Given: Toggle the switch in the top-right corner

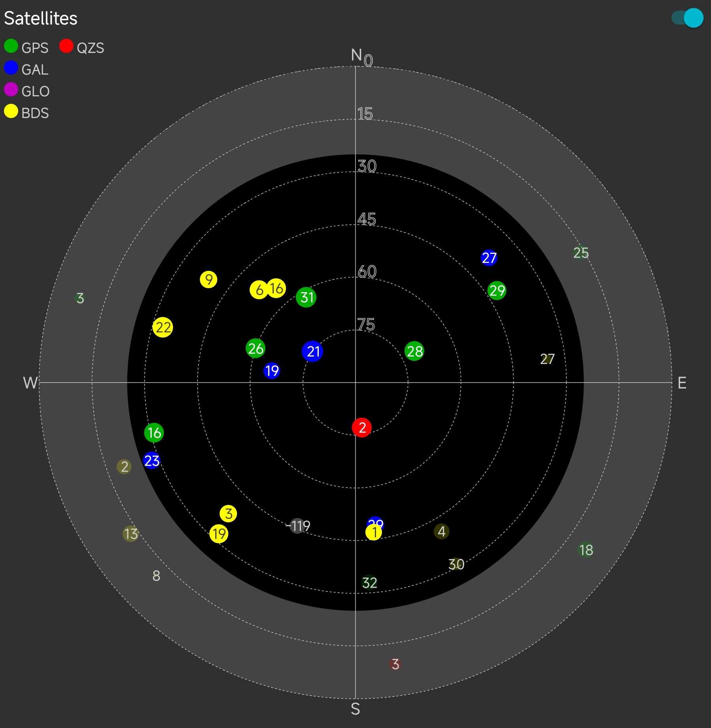Looking at the screenshot, I should [688, 18].
